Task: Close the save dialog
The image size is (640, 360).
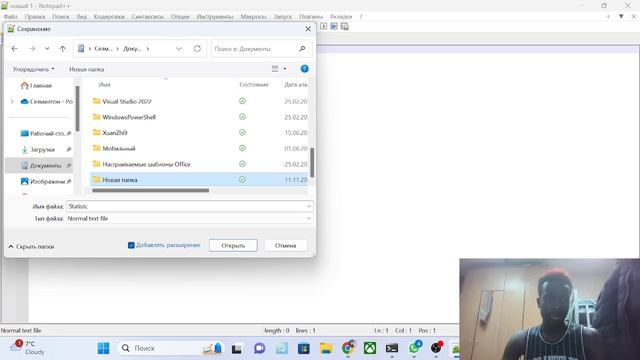Action: pyautogui.click(x=308, y=29)
